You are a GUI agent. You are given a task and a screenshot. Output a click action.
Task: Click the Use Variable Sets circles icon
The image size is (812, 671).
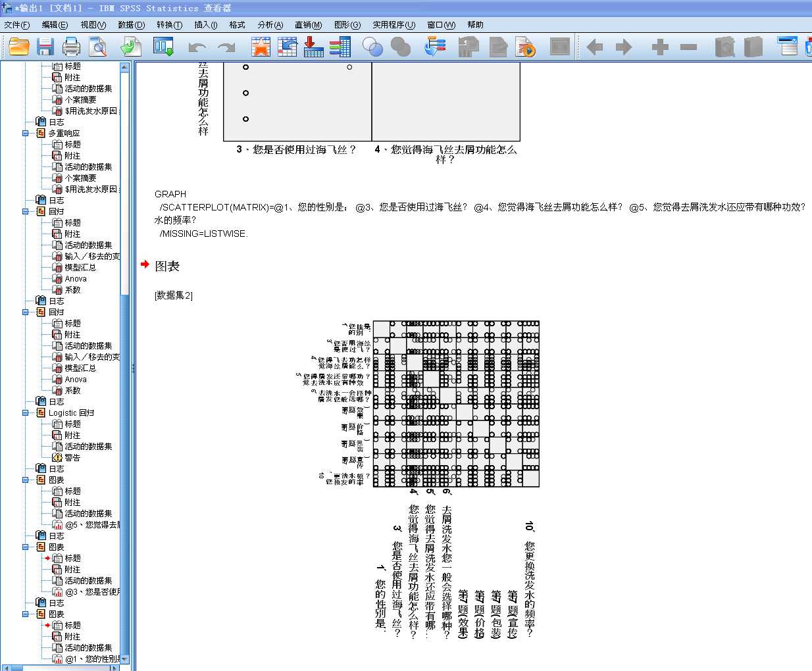(372, 47)
